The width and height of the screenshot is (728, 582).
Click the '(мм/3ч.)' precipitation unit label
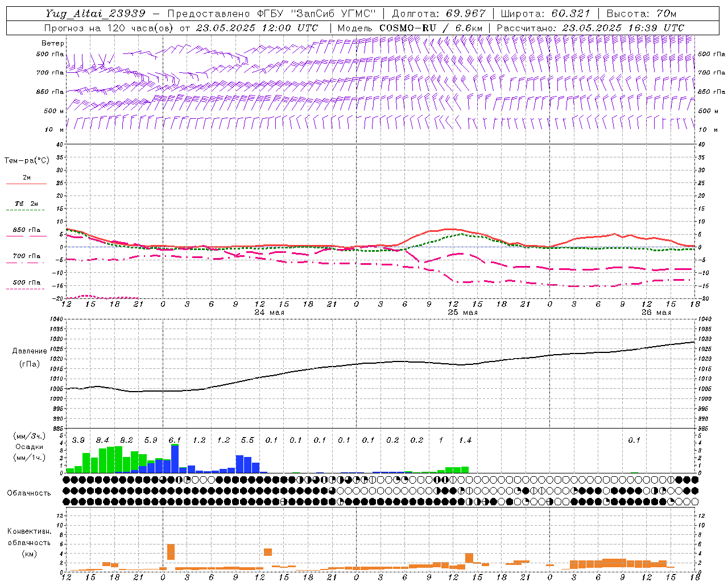(30, 436)
